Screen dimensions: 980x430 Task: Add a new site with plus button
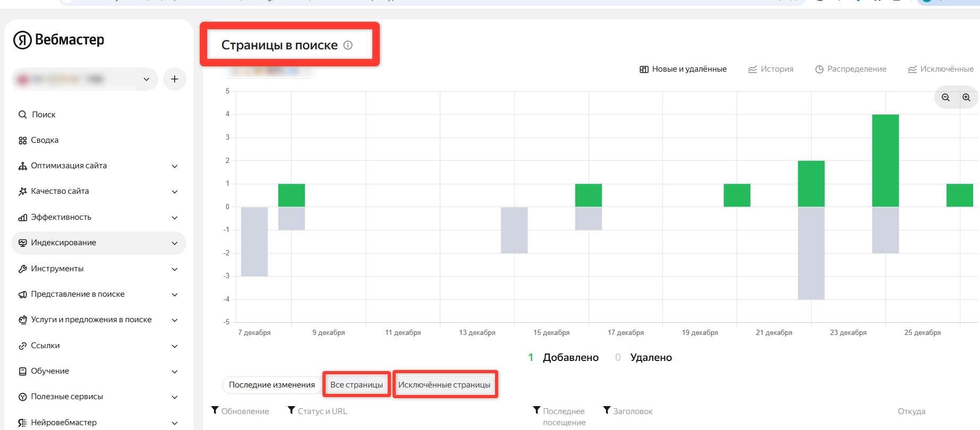click(x=174, y=79)
